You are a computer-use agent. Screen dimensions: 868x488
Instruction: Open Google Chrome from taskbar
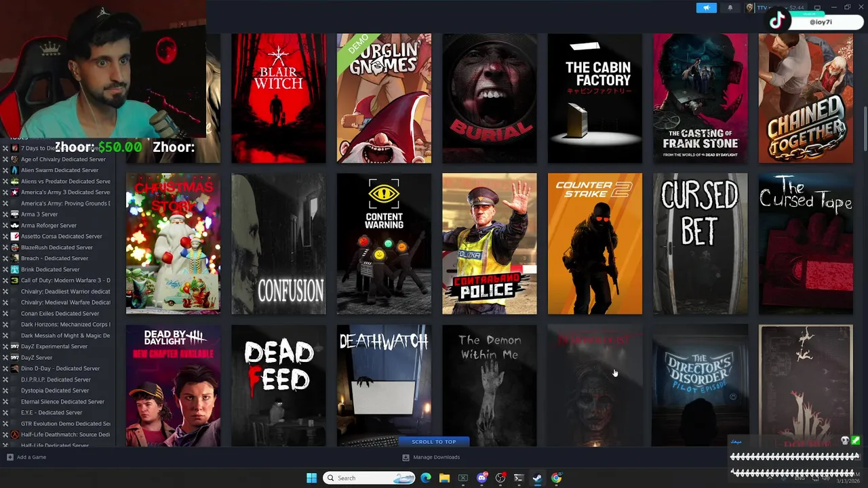coord(556,478)
